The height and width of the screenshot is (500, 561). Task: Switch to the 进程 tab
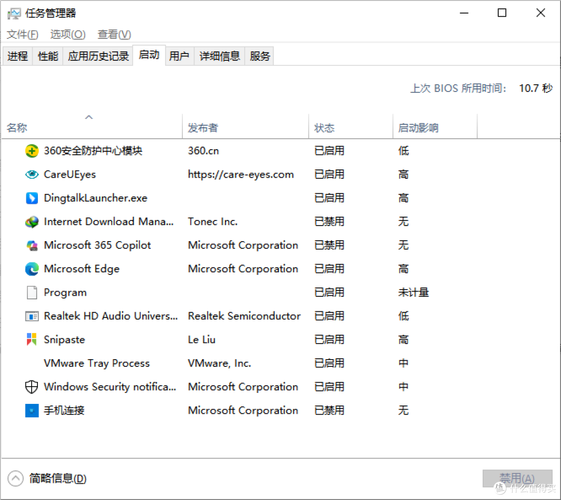point(18,56)
